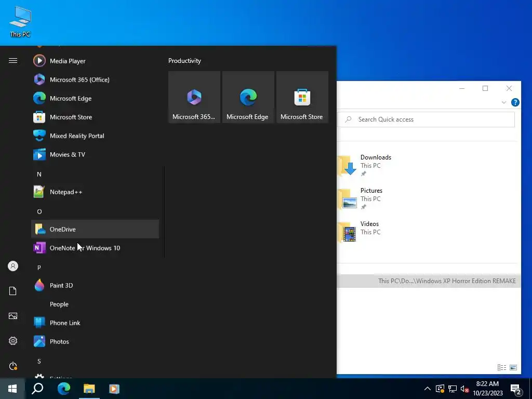The width and height of the screenshot is (532, 399).
Task: Open Microsoft Edge from the app list
Action: point(95,98)
